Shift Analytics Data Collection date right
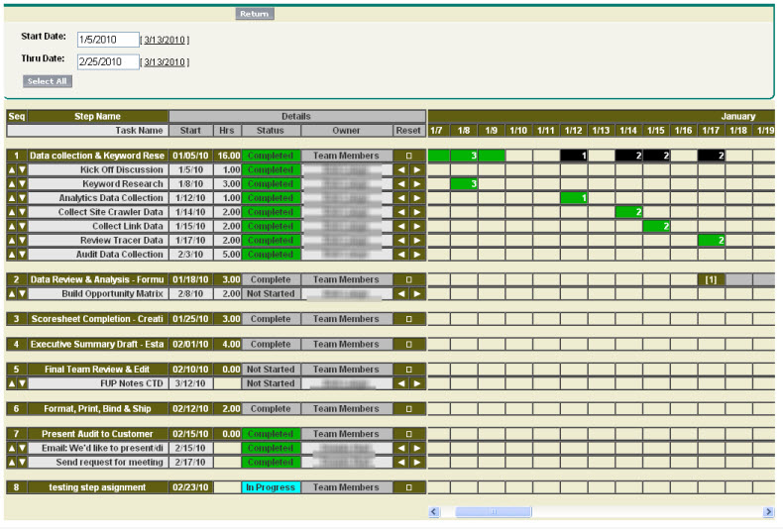Screen dimensions: 783x532 [x=417, y=198]
